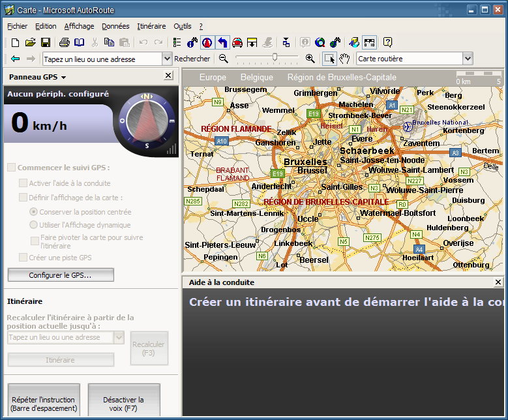
Task: Click the zoom level slider
Action: 275,58
